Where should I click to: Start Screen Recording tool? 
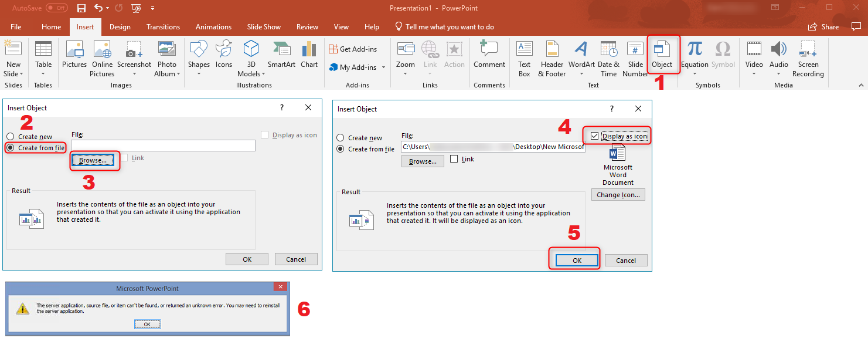click(x=808, y=58)
